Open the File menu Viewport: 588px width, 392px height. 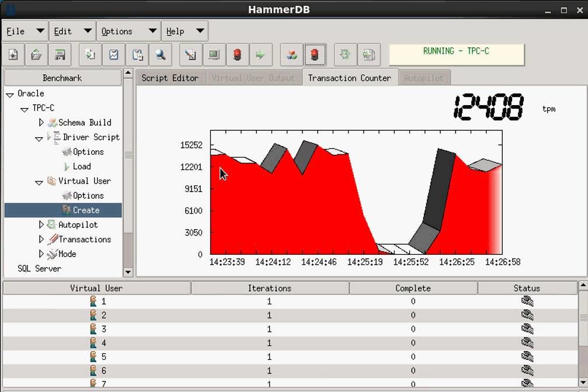point(26,31)
